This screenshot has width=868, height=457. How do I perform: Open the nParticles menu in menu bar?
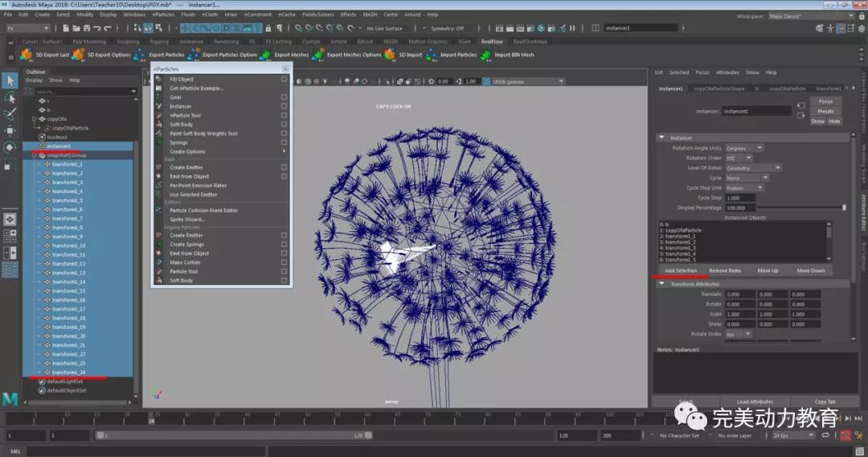point(163,14)
